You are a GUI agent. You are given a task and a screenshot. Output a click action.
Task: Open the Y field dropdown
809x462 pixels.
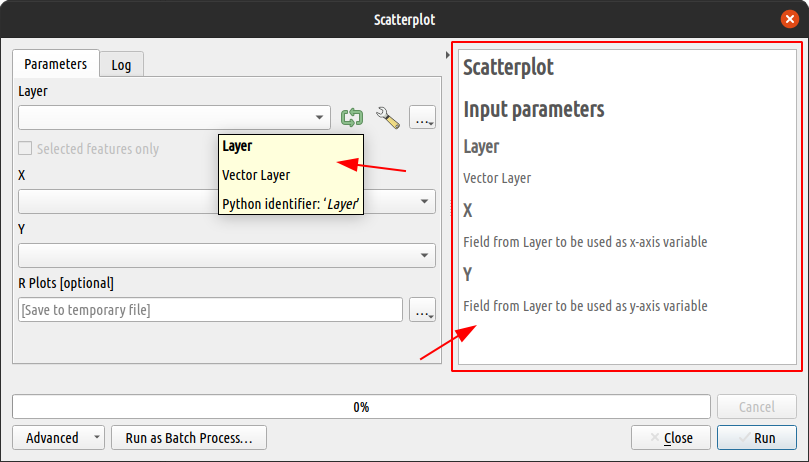pyautogui.click(x=226, y=256)
